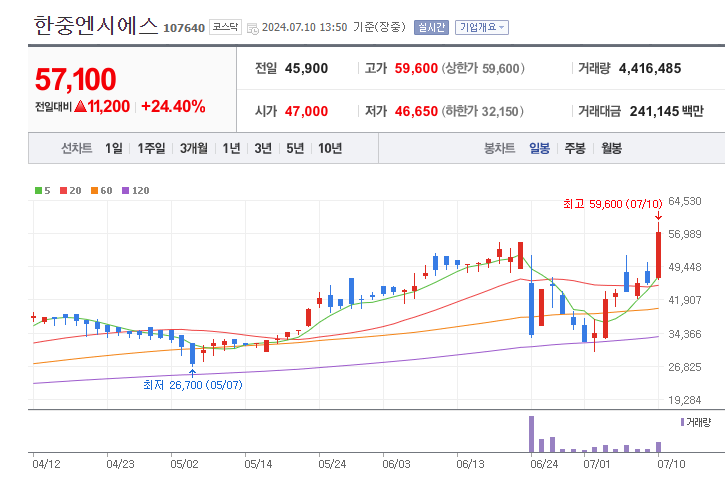Click the 최고 59,600 (07/10) high marker
Image resolution: width=725 pixels, height=485 pixels.
613,204
